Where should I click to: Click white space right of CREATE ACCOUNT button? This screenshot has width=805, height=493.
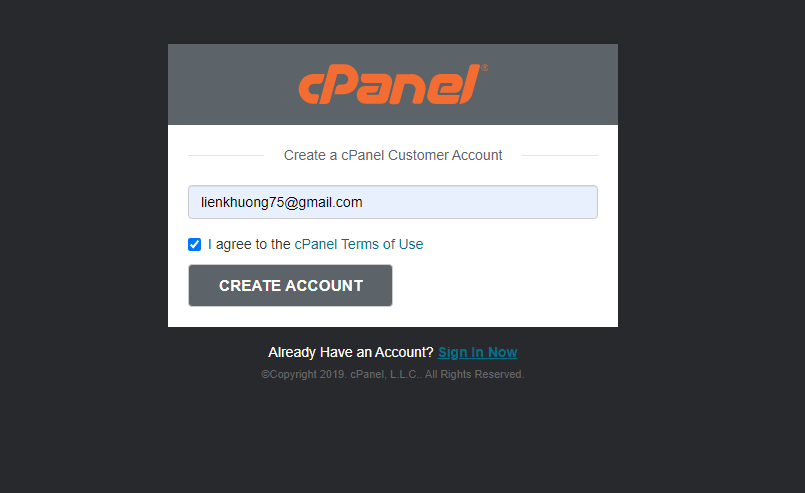click(500, 286)
